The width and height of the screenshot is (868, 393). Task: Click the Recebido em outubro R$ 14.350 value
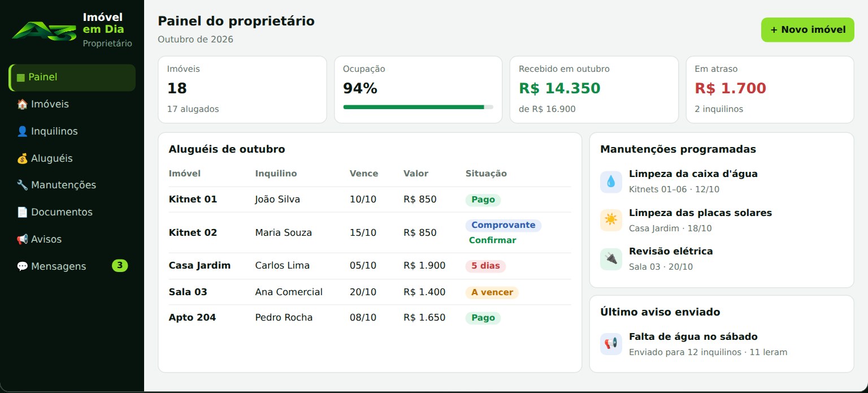point(559,89)
